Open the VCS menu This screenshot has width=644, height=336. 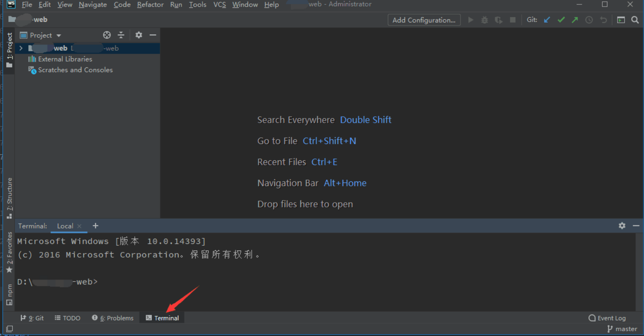pyautogui.click(x=219, y=4)
